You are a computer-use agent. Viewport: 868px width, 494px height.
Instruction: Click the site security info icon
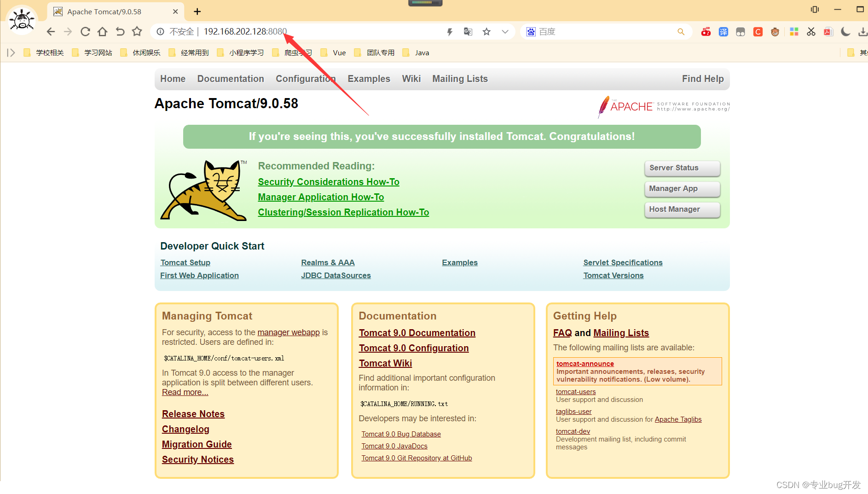point(161,32)
